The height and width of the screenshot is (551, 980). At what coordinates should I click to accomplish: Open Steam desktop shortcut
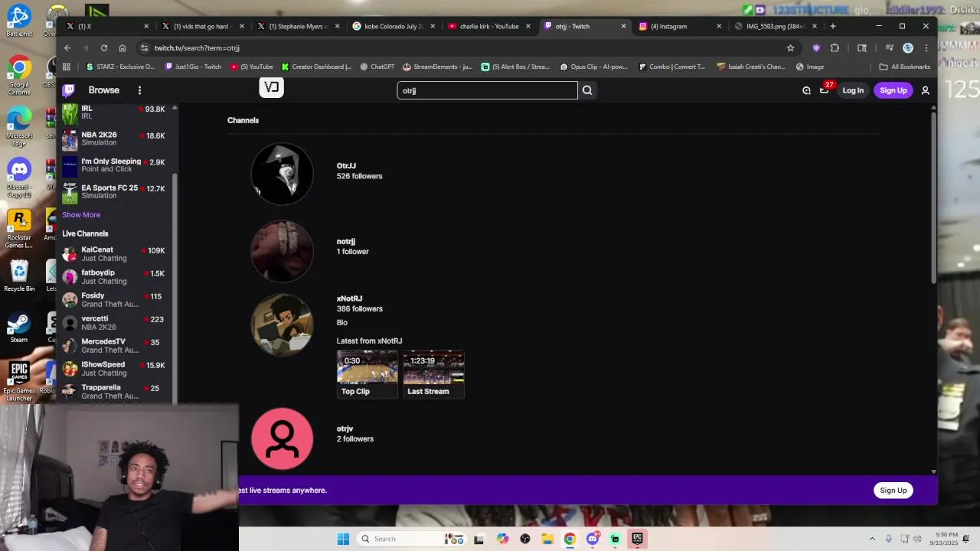tap(19, 328)
